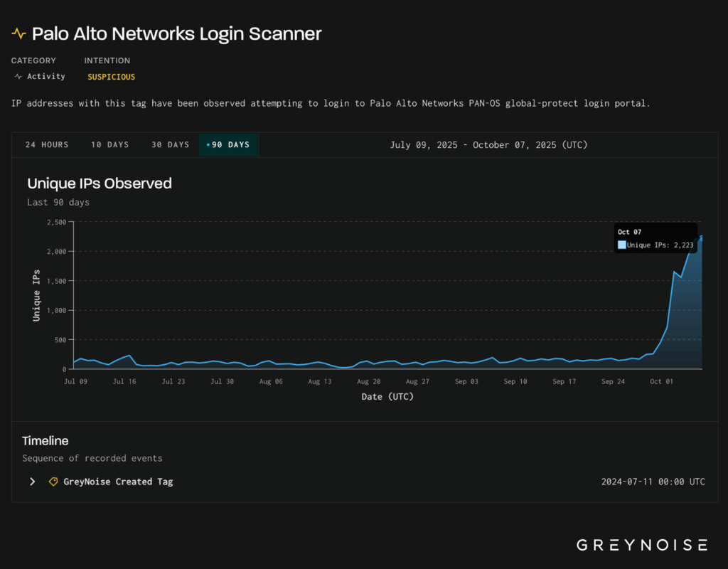Screen dimensions: 728x569
Task: Click the Sep 03 x-axis label
Action: 466,381
